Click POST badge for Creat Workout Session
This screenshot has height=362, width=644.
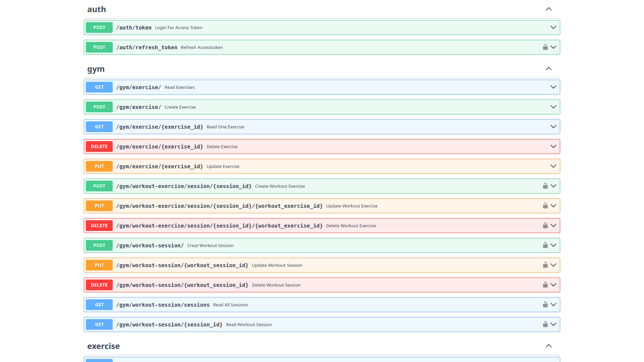(x=99, y=245)
